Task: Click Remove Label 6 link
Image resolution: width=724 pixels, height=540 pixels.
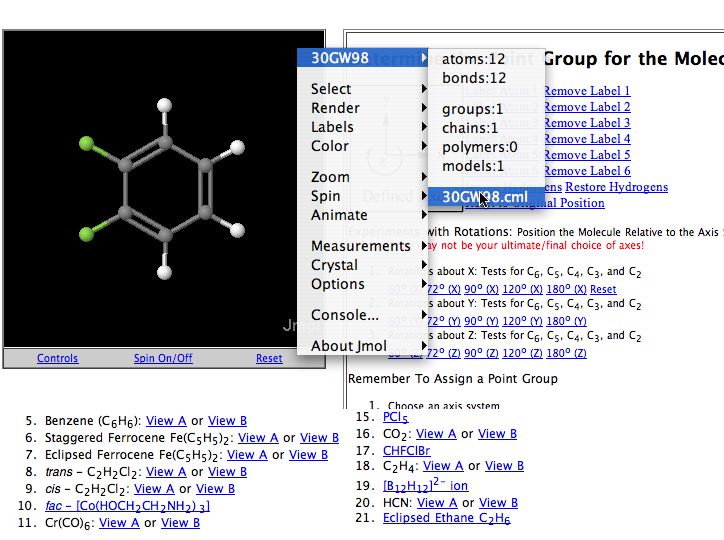Action: 587,171
